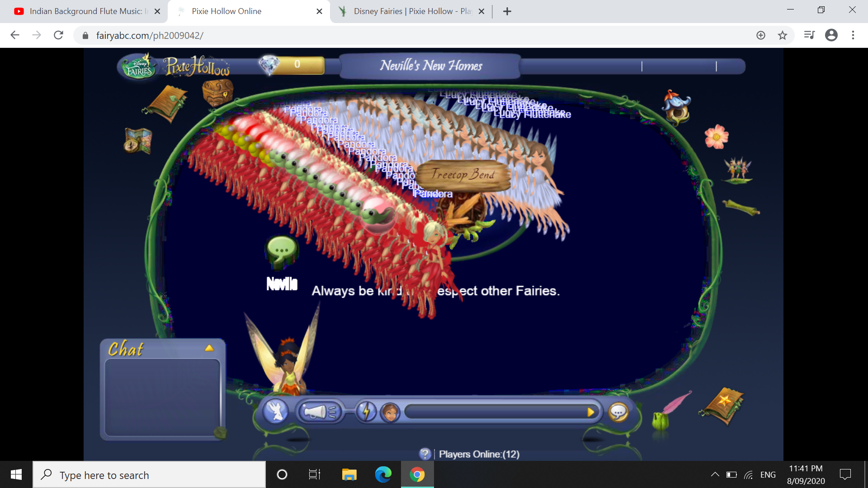868x488 pixels.
Task: Click the map compass icon on the left
Action: pos(137,141)
